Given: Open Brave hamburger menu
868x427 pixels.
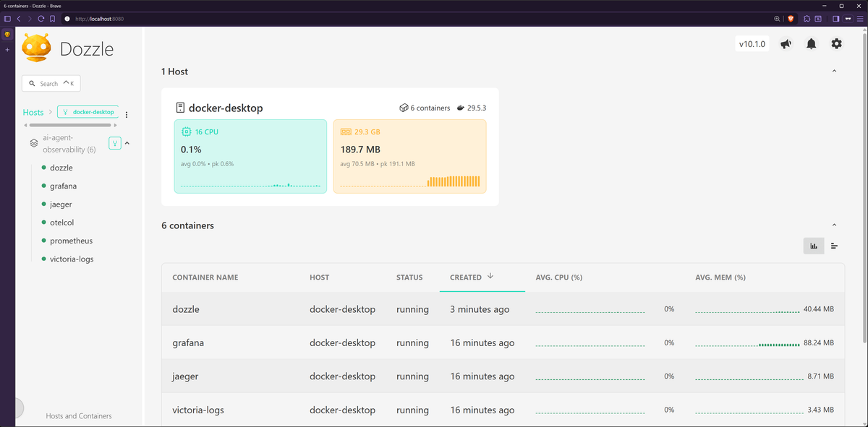Looking at the screenshot, I should point(861,18).
